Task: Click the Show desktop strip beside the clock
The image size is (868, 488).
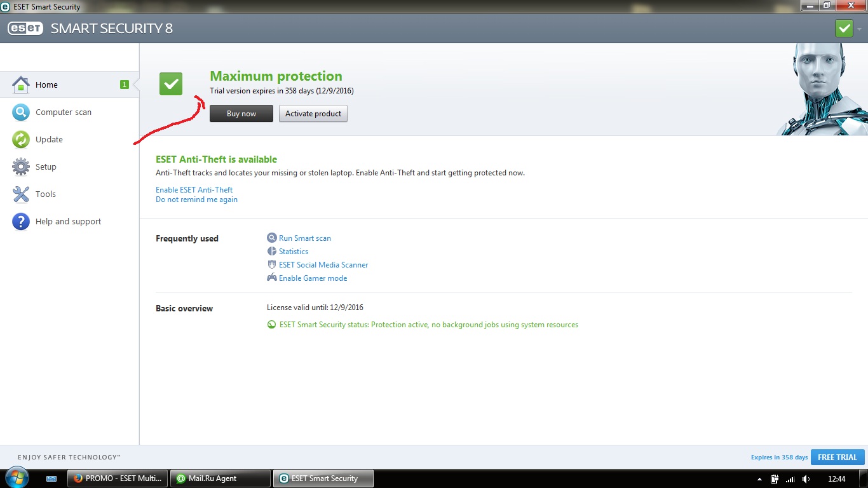Action: [864, 478]
